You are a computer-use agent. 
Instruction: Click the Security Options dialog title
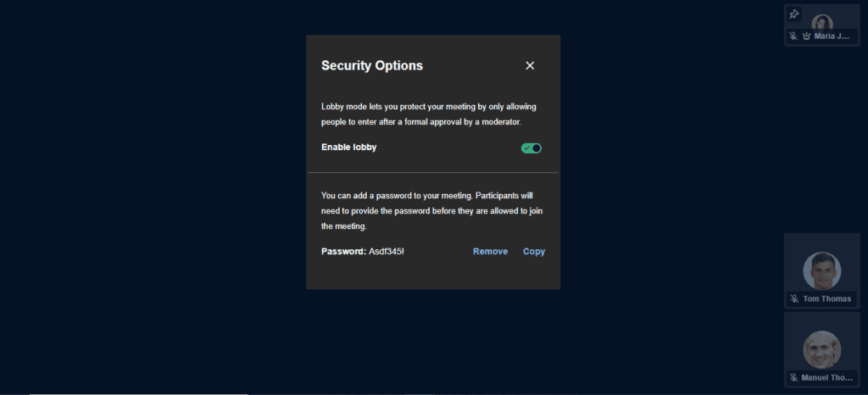[x=372, y=66]
